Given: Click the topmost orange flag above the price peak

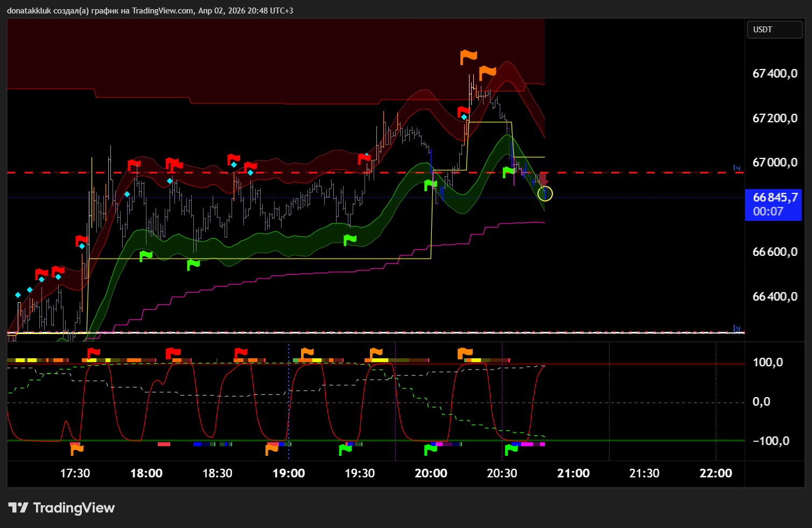Looking at the screenshot, I should 468,56.
